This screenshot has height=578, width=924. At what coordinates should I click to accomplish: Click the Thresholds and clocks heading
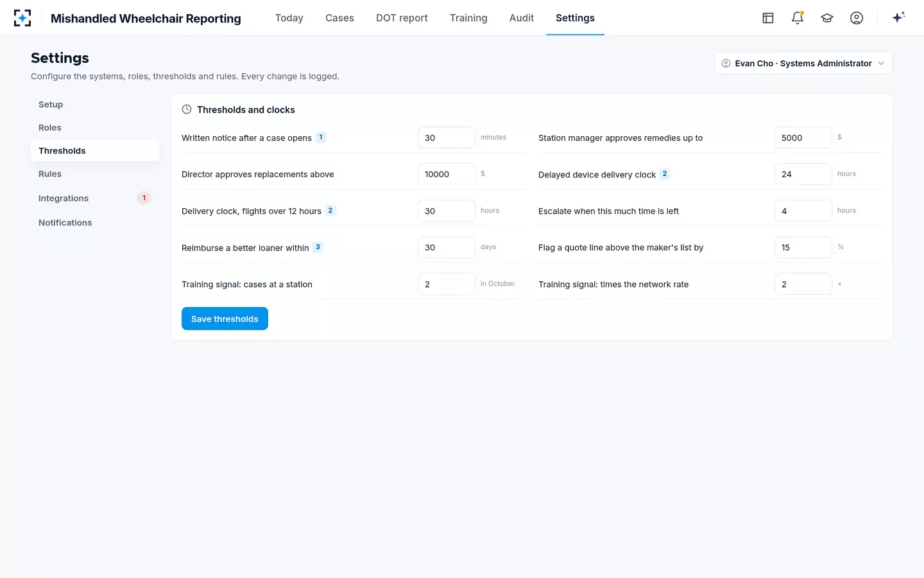pos(246,110)
